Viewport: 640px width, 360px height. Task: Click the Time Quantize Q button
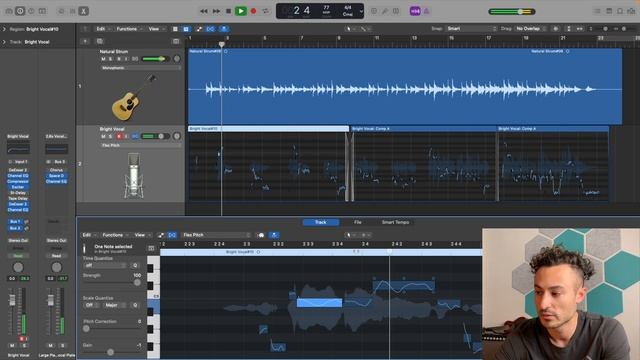pos(135,265)
